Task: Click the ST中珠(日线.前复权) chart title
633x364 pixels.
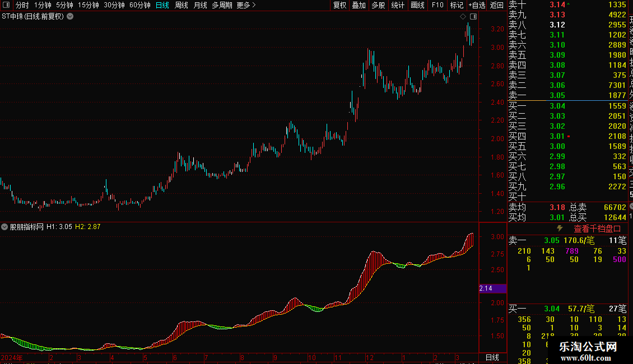Action: click(32, 17)
